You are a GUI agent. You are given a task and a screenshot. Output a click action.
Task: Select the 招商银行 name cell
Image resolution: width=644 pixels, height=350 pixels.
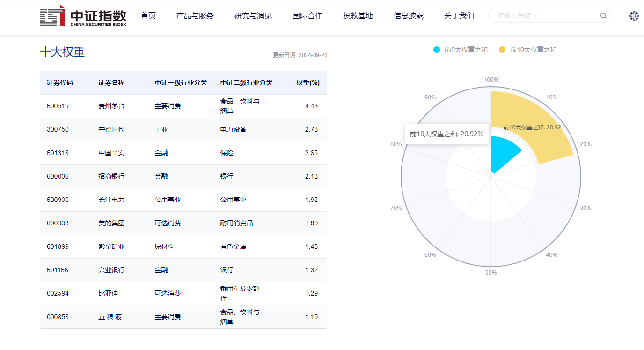(x=111, y=176)
